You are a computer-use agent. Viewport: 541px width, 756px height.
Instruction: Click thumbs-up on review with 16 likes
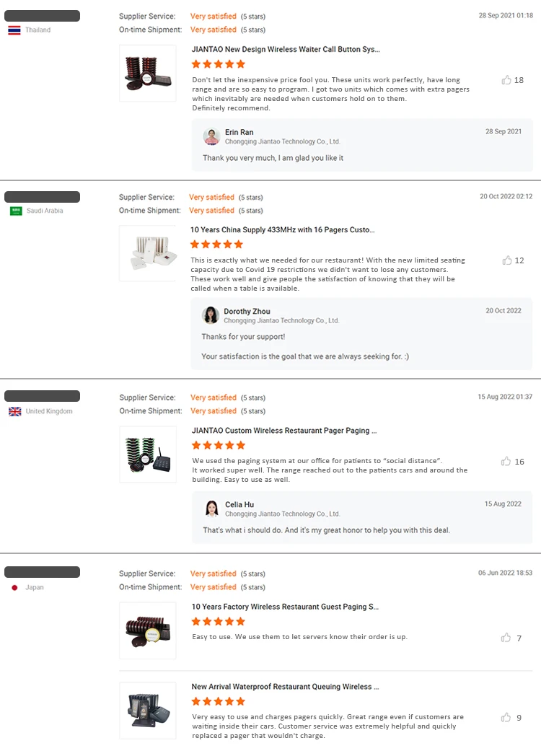pyautogui.click(x=506, y=461)
